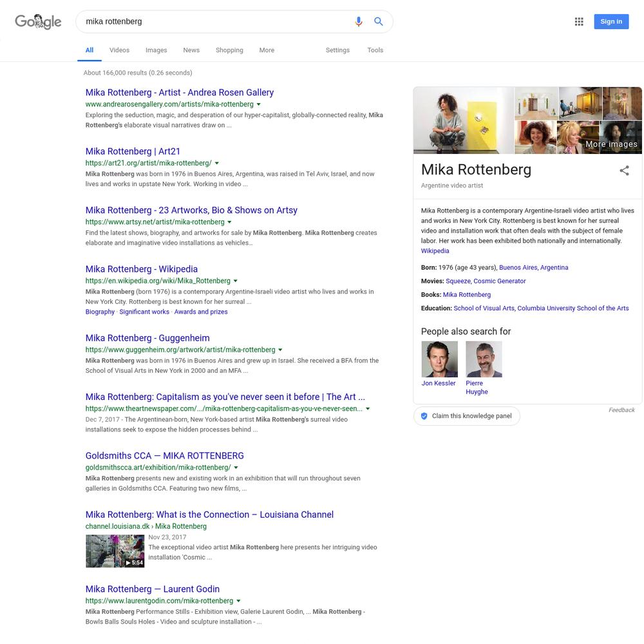Viewport: 644px width, 644px height.
Task: Expand options arrow for laurentgodin.com result
Action: [x=238, y=601]
